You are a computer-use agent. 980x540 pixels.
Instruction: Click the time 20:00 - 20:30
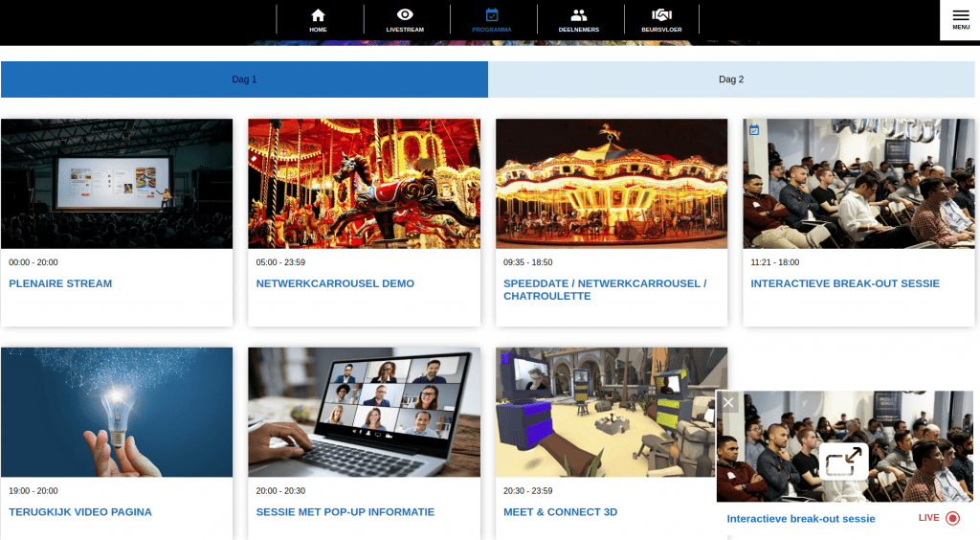point(280,491)
